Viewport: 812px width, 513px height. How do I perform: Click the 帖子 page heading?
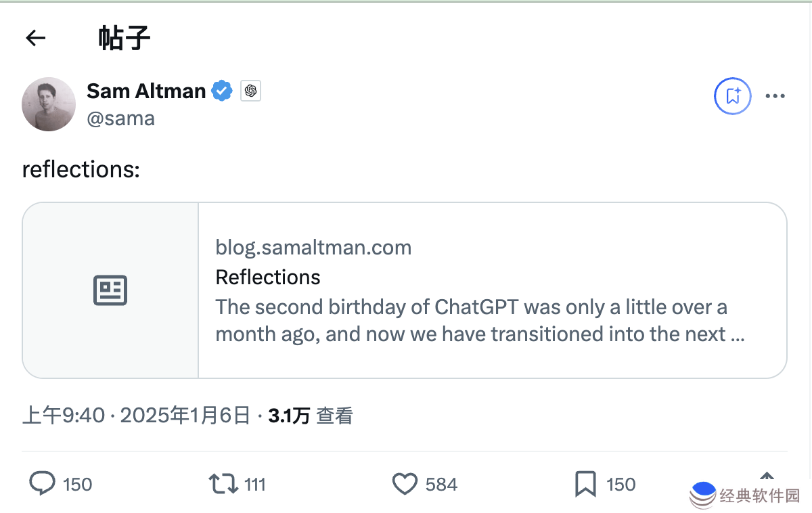(124, 39)
